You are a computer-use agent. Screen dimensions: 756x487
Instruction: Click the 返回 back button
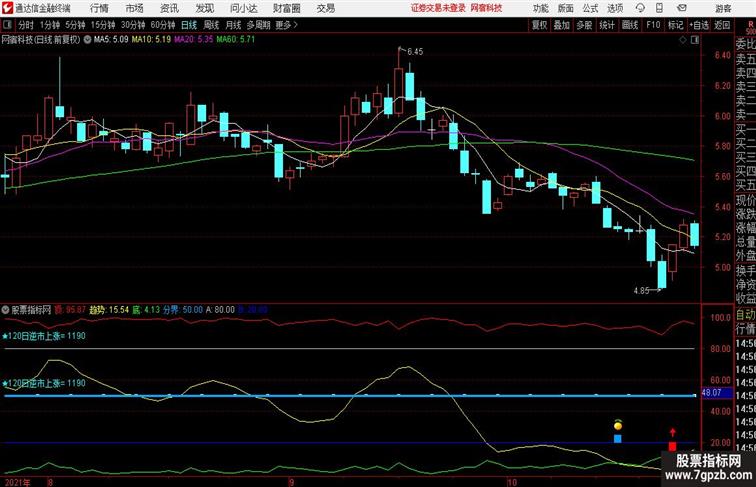point(722,25)
